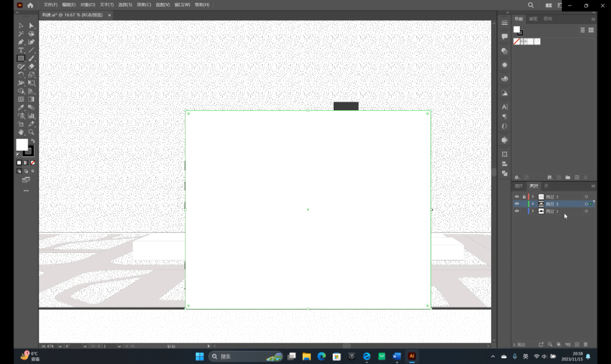Select the Eraser tool
Viewport: 611px width, 364px height.
pyautogui.click(x=32, y=67)
